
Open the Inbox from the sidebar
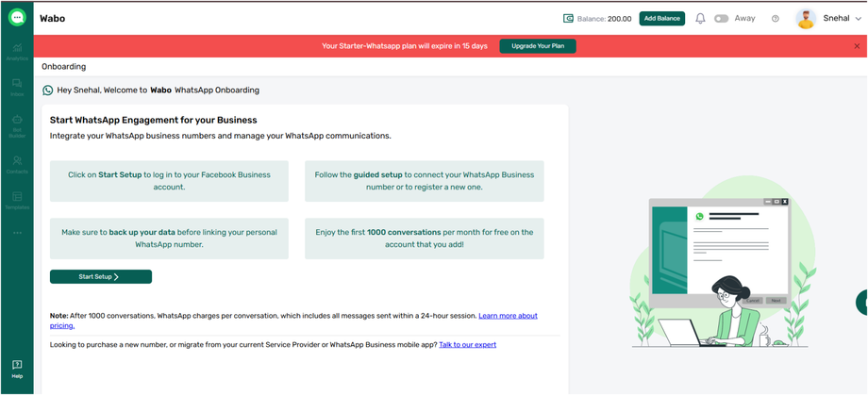pos(17,87)
